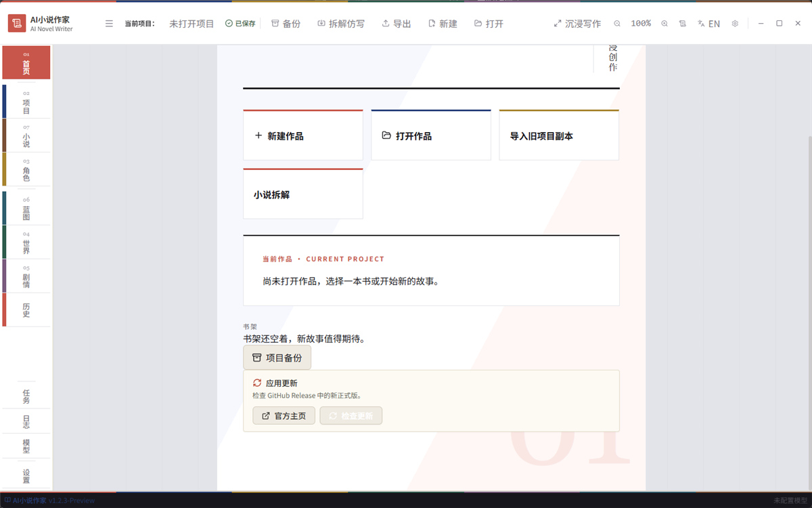This screenshot has width=812, height=508.
Task: Click the 尚未打开作品 current project message
Action: click(x=351, y=281)
